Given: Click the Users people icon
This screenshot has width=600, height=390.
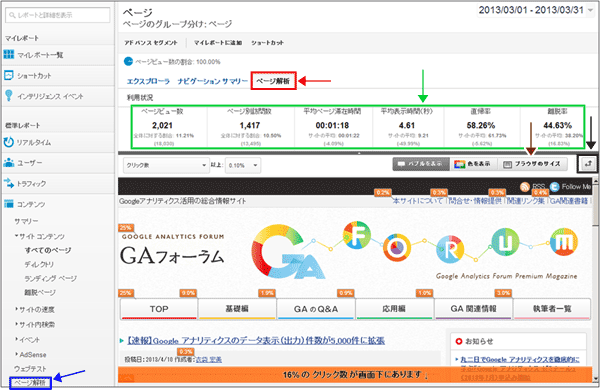Looking at the screenshot, I should pos(8,163).
